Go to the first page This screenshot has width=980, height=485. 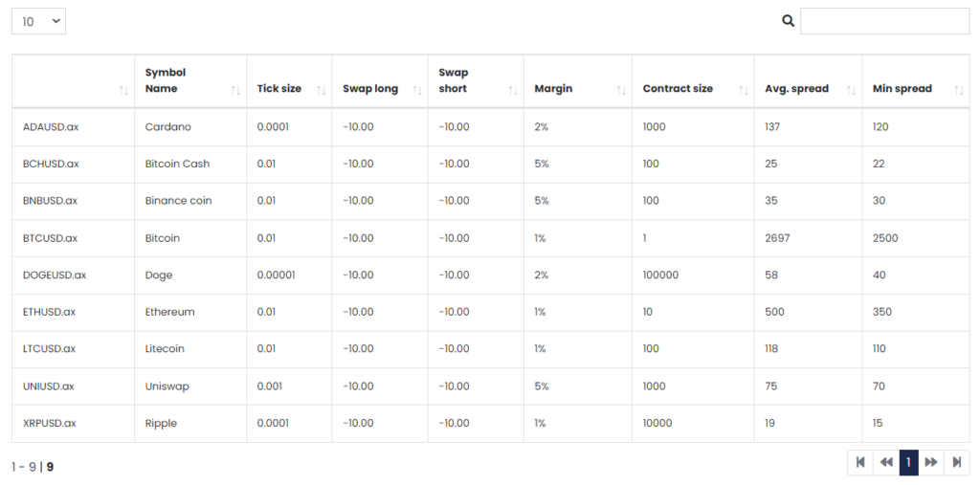point(860,462)
